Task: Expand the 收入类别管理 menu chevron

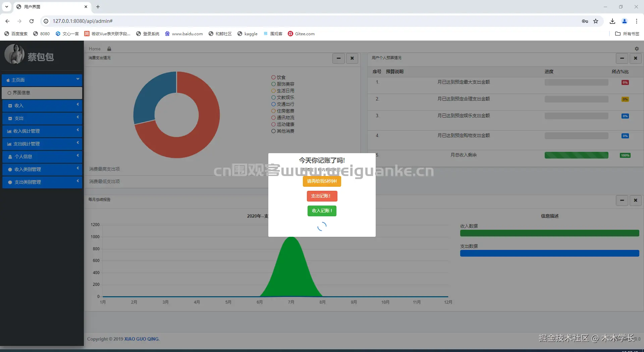Action: coord(77,168)
